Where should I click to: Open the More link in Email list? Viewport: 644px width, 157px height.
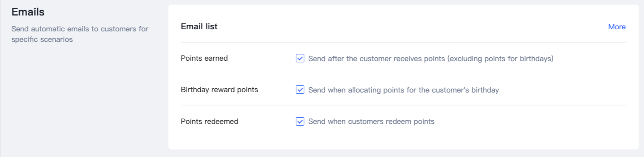[617, 27]
